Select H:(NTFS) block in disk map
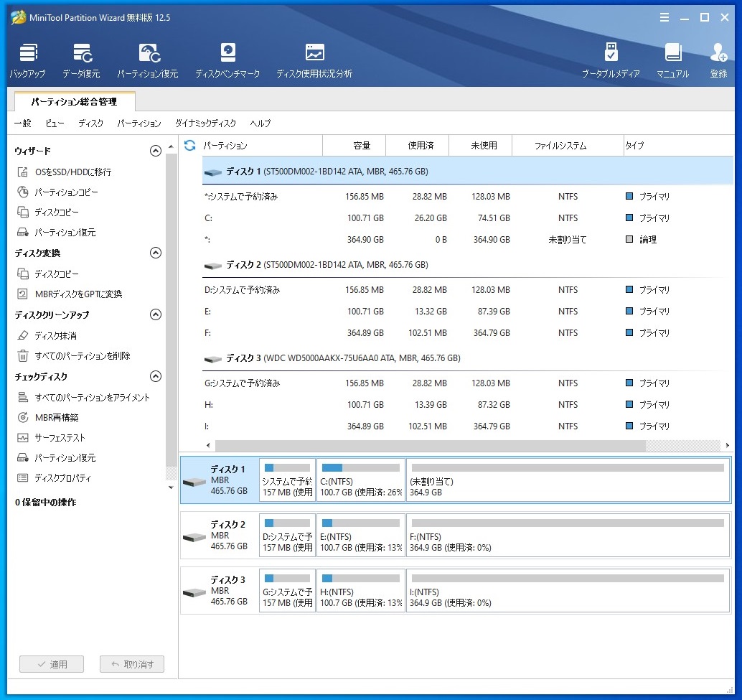Viewport: 742px width, 700px height. [361, 591]
